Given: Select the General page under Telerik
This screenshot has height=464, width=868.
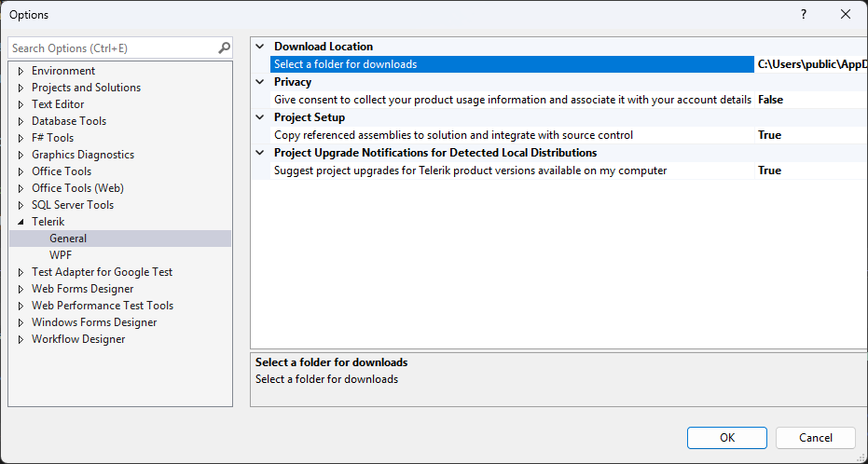Looking at the screenshot, I should point(68,239).
